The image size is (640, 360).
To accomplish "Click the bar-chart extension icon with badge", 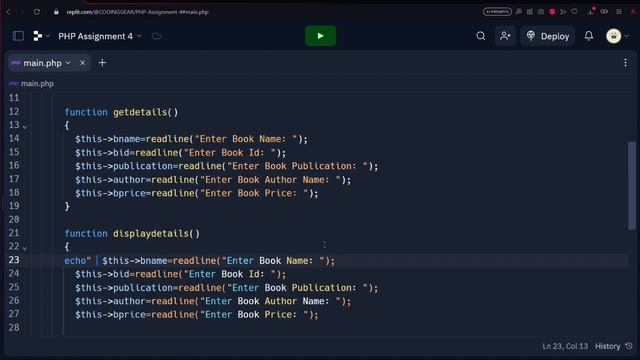I will click(x=591, y=11).
